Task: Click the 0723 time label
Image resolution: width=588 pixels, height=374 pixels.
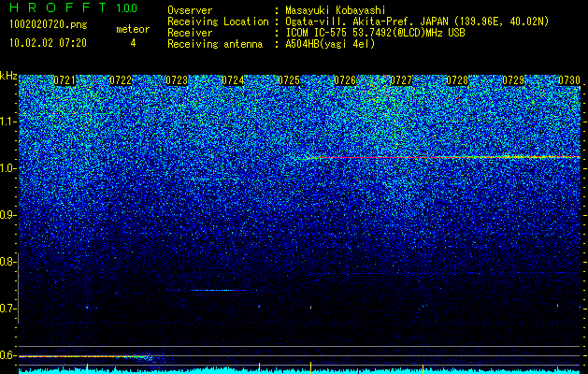Action: click(x=177, y=80)
